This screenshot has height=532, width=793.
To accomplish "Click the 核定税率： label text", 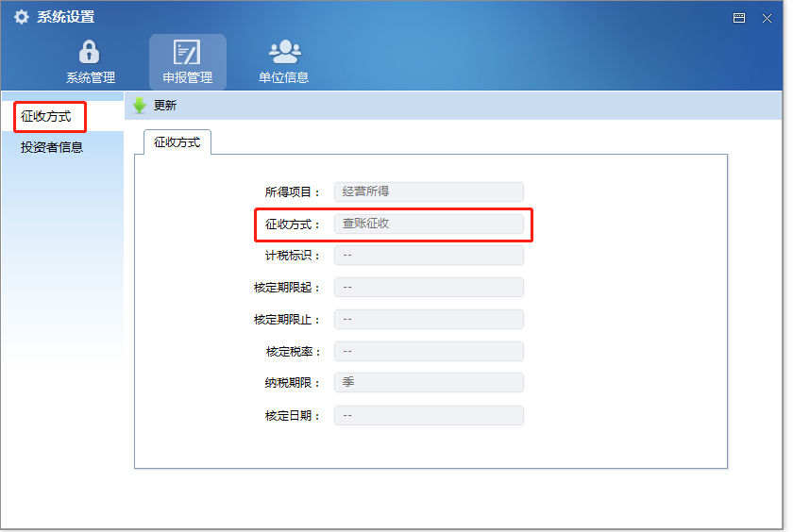I will pyautogui.click(x=294, y=352).
